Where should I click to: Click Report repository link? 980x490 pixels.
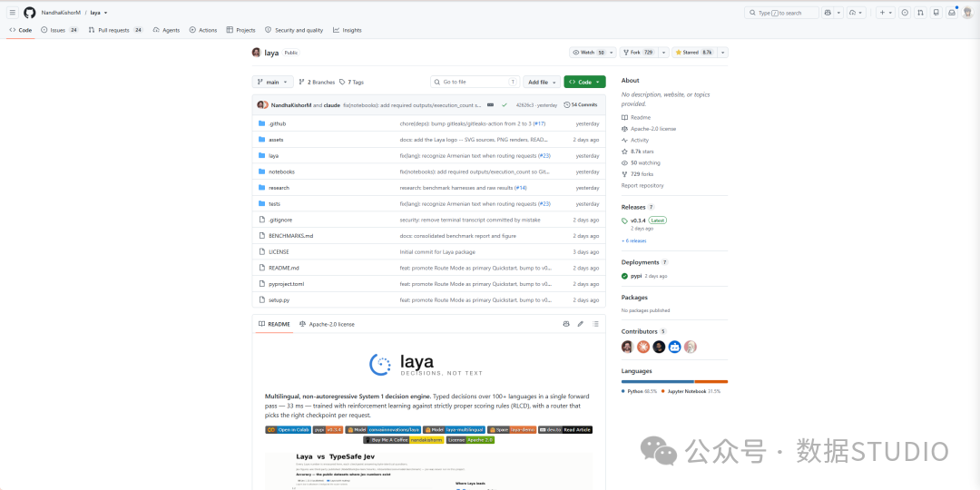point(642,186)
